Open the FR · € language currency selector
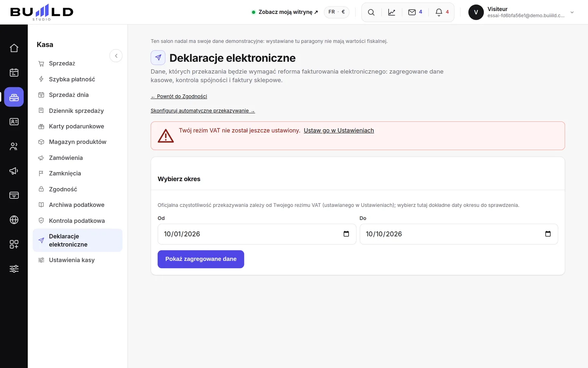Screen dimensions: 588x368 click(336, 12)
